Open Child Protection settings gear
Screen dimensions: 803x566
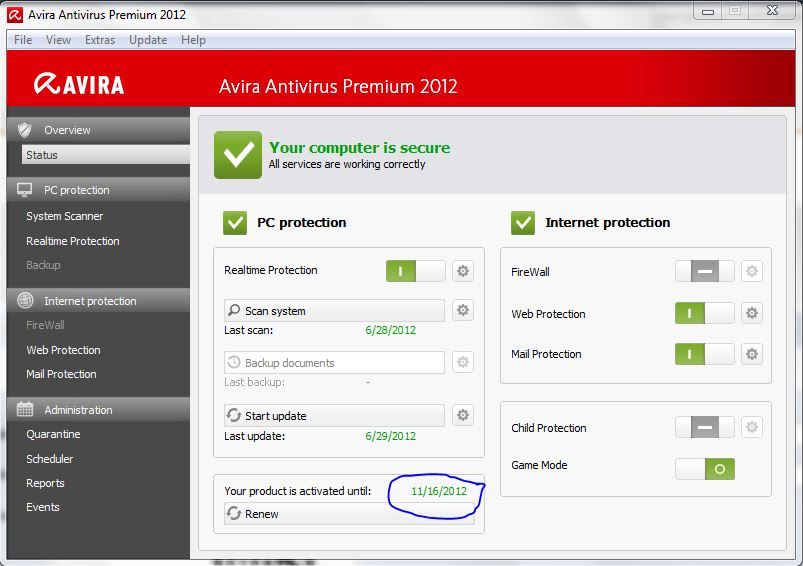751,427
